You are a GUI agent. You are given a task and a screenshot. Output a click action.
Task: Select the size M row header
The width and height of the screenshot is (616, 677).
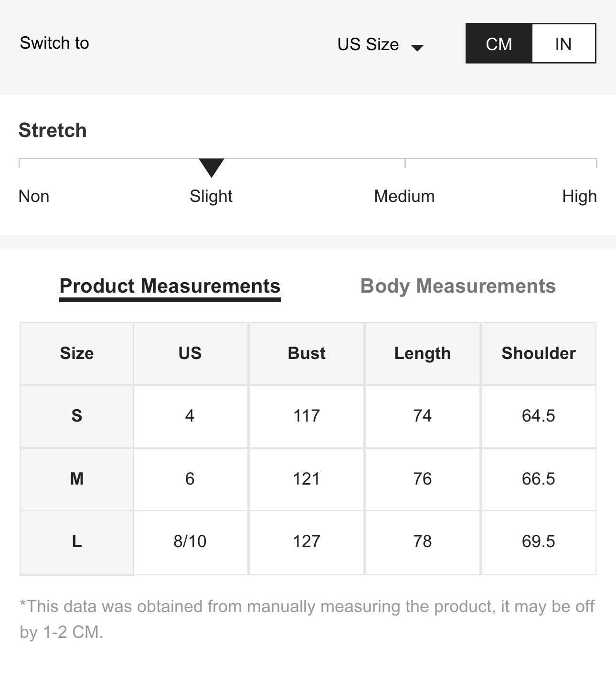(77, 478)
